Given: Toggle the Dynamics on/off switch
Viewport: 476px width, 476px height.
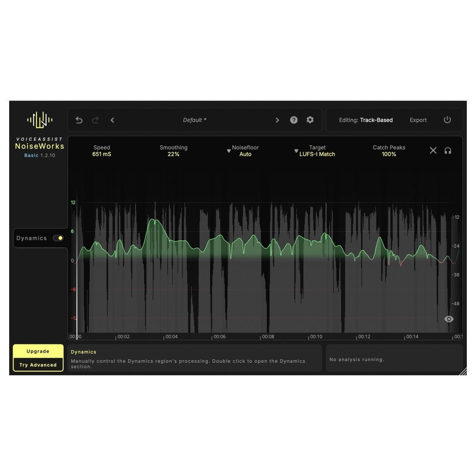Looking at the screenshot, I should [58, 238].
